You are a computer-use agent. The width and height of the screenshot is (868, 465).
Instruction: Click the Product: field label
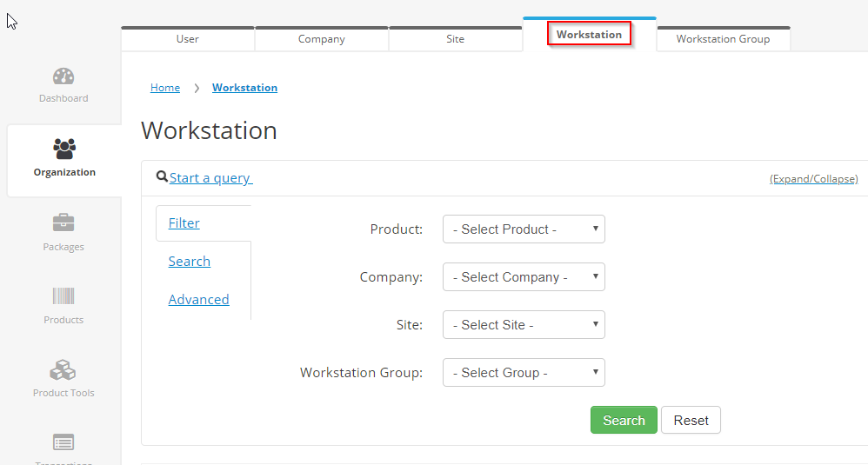(x=397, y=229)
